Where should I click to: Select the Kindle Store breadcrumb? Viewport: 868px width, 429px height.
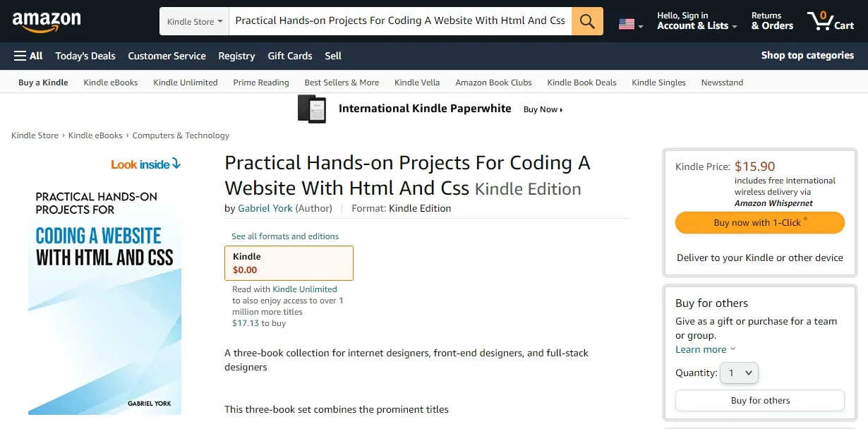pyautogui.click(x=35, y=135)
